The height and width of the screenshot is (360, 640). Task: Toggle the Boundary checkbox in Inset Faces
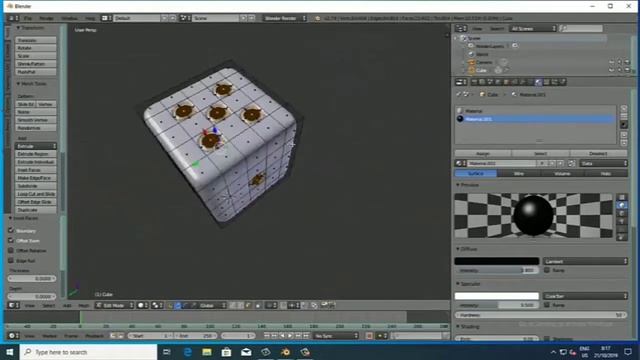pos(11,231)
